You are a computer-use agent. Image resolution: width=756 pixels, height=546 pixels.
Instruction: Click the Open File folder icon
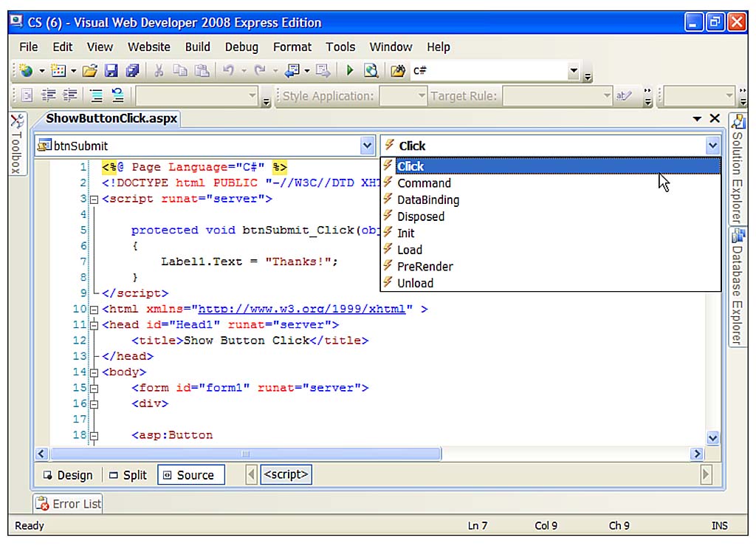pos(89,71)
